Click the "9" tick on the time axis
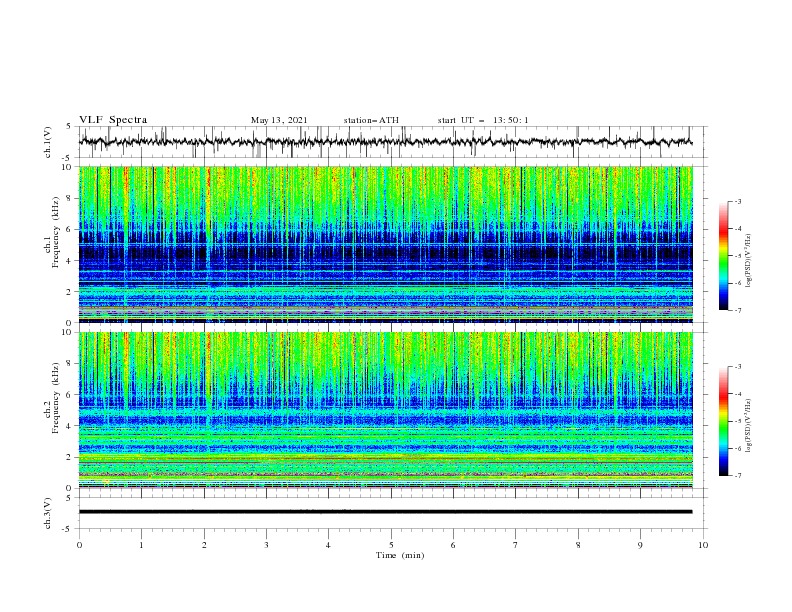The width and height of the screenshot is (792, 612). (640, 545)
